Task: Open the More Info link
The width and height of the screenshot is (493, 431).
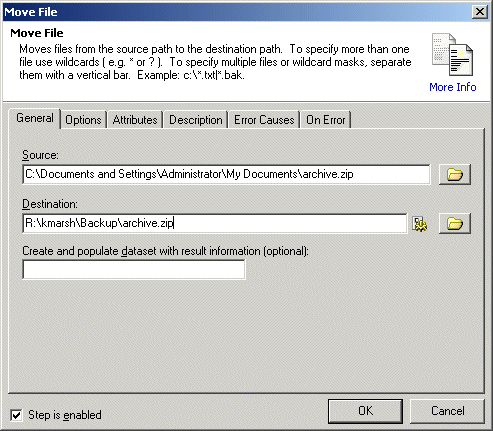Action: tap(453, 87)
